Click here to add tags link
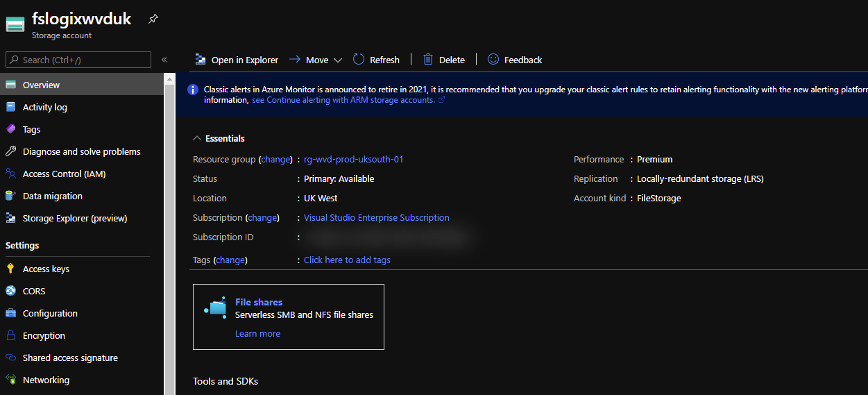The width and height of the screenshot is (868, 395). 347,260
